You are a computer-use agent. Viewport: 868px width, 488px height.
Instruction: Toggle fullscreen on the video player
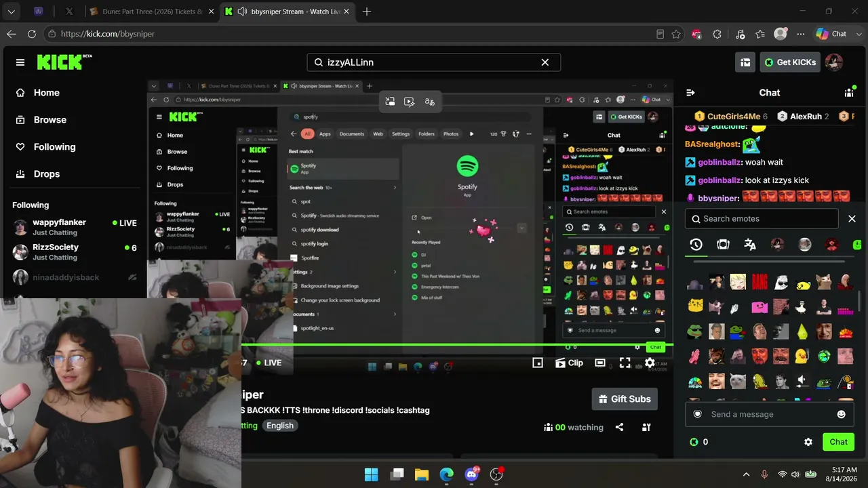click(x=625, y=363)
